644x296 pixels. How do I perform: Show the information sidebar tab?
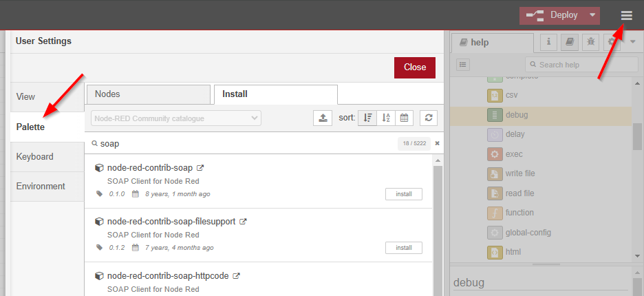coord(549,42)
